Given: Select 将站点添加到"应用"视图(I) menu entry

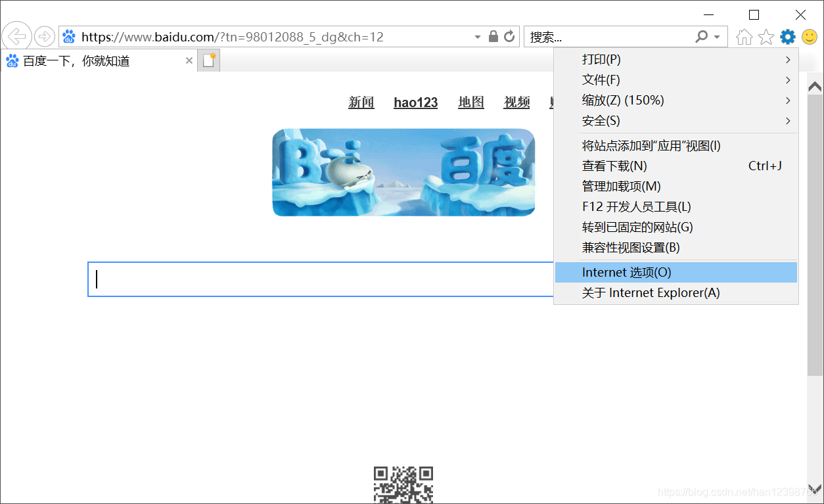Looking at the screenshot, I should click(676, 146).
